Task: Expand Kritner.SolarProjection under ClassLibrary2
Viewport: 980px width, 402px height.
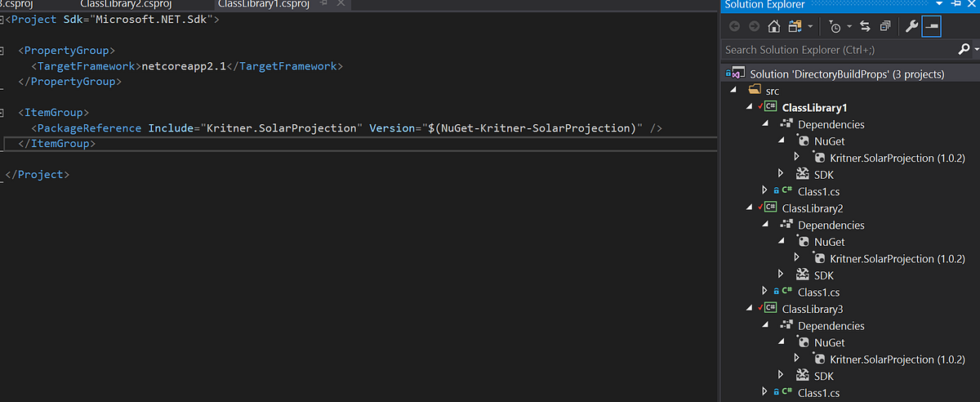Action: click(x=798, y=258)
